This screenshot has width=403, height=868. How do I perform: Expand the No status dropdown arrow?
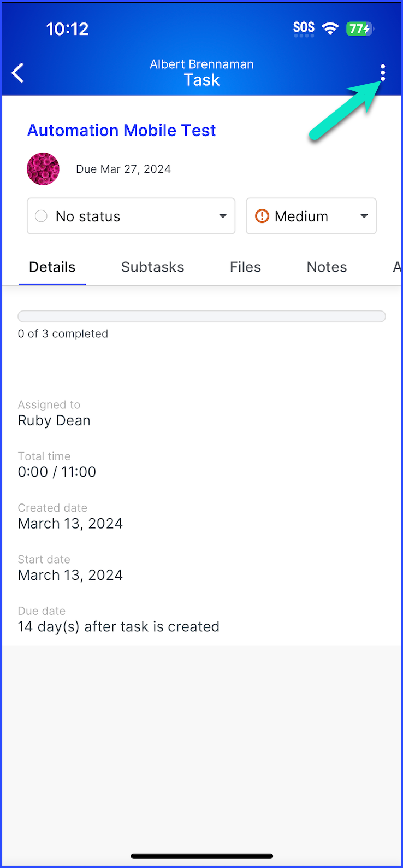(x=223, y=216)
